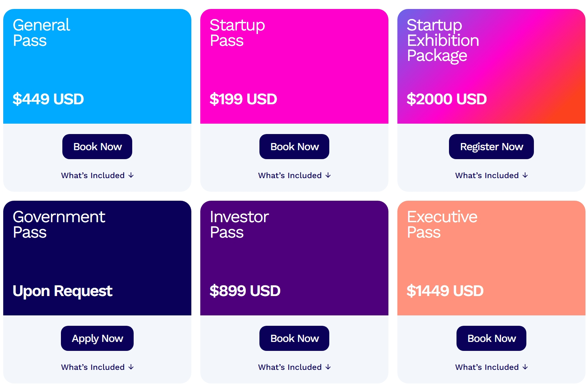Screen dimensions: 588x386
Task: Click the down arrow beside Investor Pass What's Included
Action: pos(328,367)
